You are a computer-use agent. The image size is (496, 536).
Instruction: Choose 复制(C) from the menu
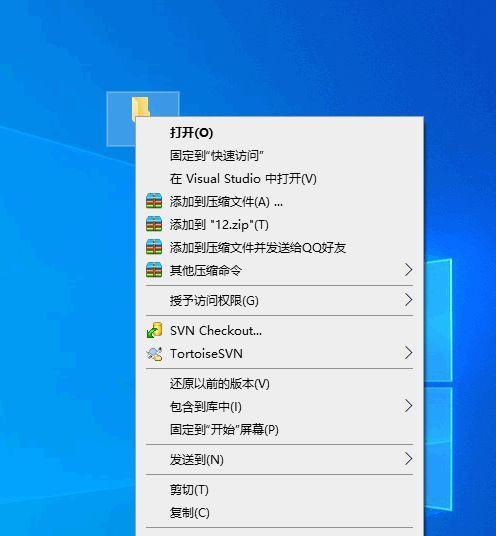pos(279,512)
